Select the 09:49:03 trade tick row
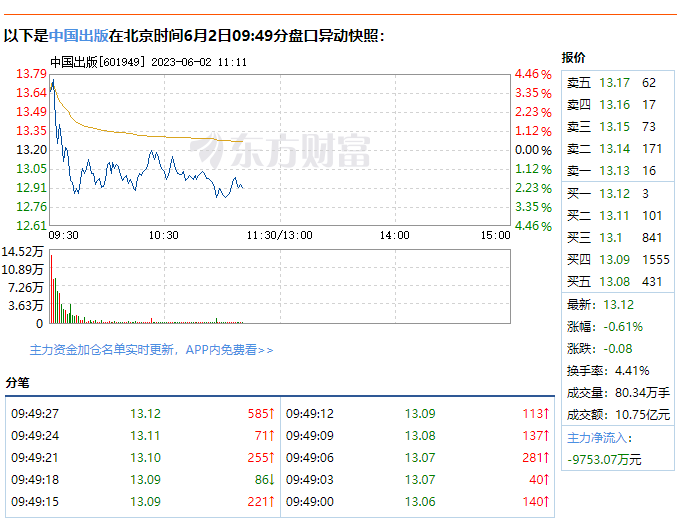Image resolution: width=694 pixels, height=520 pixels. pos(417,480)
